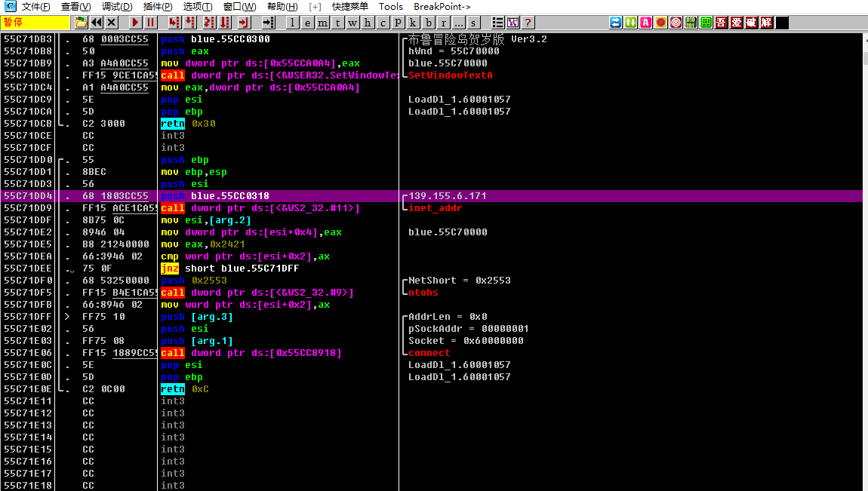Pause execution with the red pause icon
868x491 pixels.
coord(151,23)
